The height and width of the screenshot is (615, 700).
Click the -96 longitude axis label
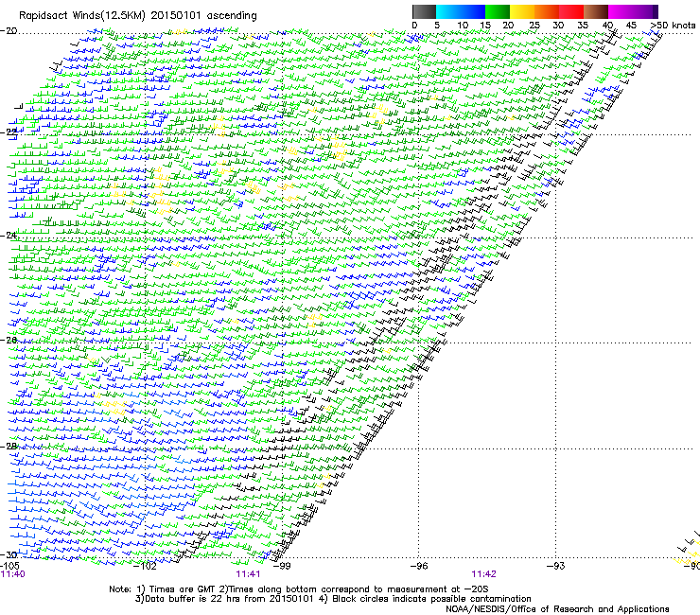click(419, 566)
